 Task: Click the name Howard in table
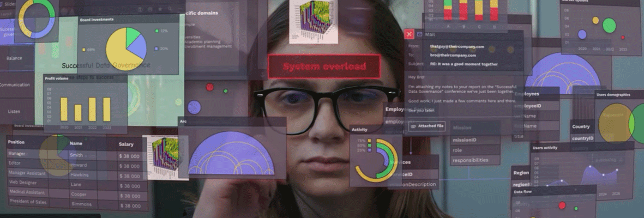click(77, 165)
